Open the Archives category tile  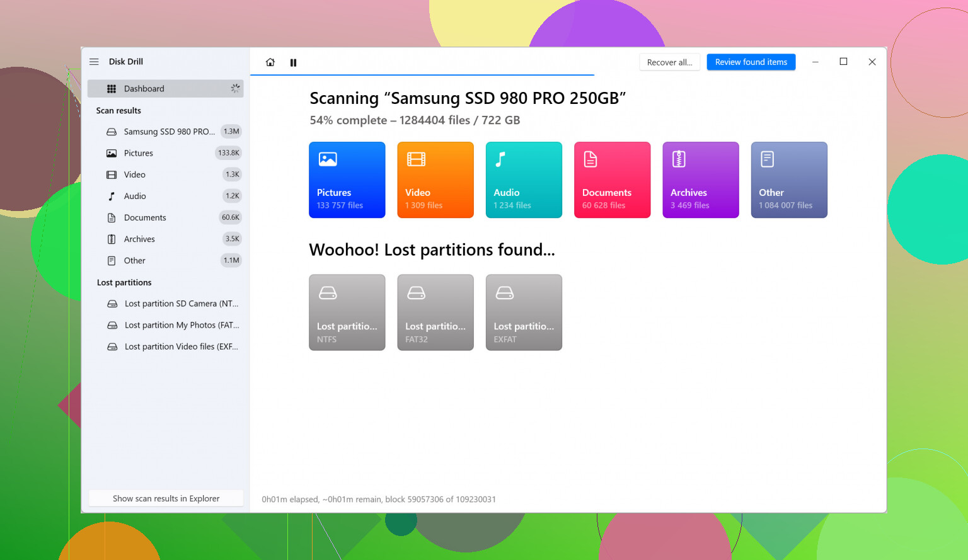tap(700, 180)
